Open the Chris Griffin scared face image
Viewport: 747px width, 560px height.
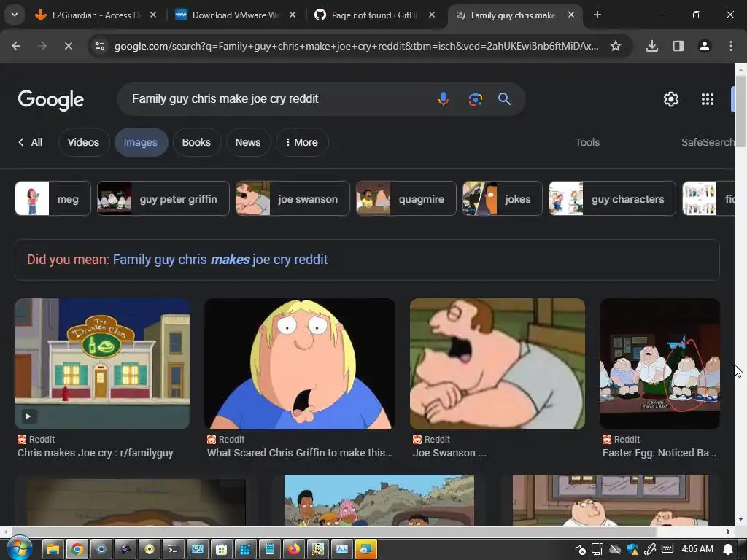pyautogui.click(x=300, y=364)
